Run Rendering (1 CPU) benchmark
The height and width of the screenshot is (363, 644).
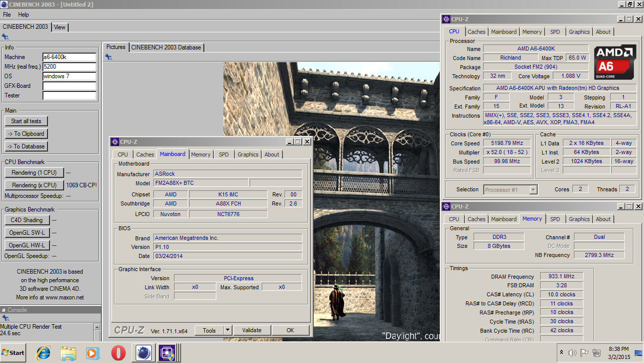coord(34,173)
